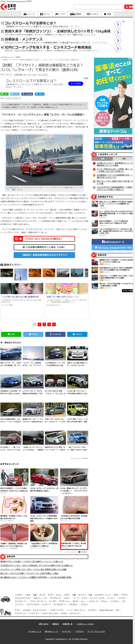Screen dimensions: 135x644
Task: Go to page 2 in pagination
Action: (x=39, y=324)
